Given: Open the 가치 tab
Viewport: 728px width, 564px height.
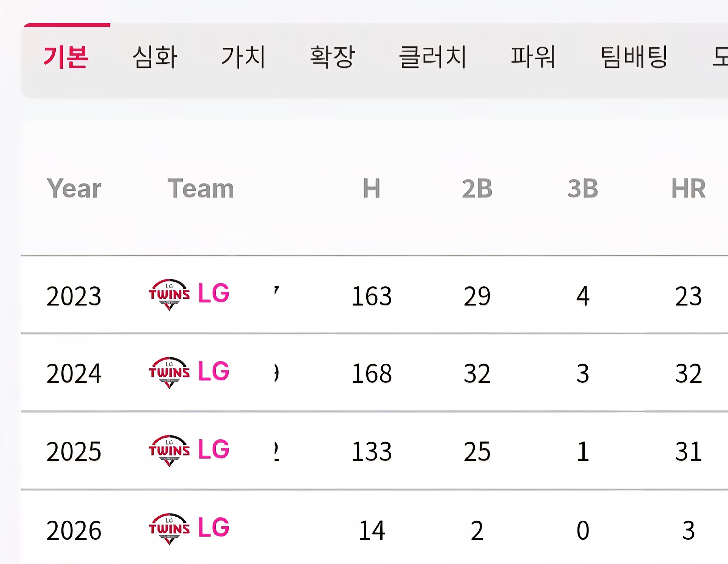Looking at the screenshot, I should [243, 57].
